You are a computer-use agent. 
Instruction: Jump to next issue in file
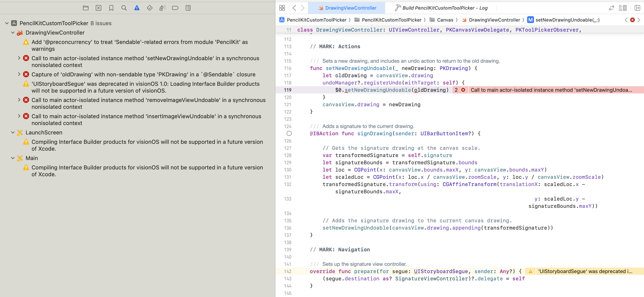(x=639, y=20)
